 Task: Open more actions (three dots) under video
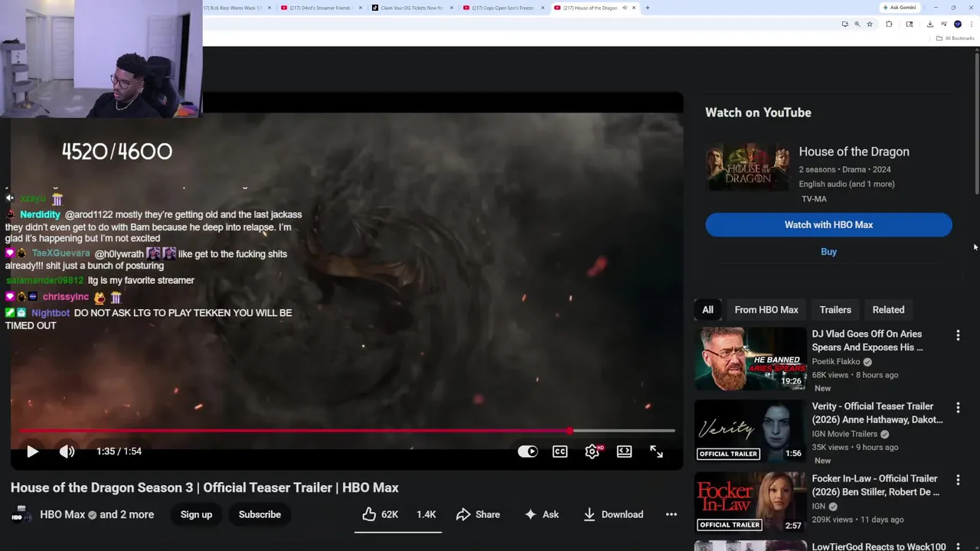point(671,514)
